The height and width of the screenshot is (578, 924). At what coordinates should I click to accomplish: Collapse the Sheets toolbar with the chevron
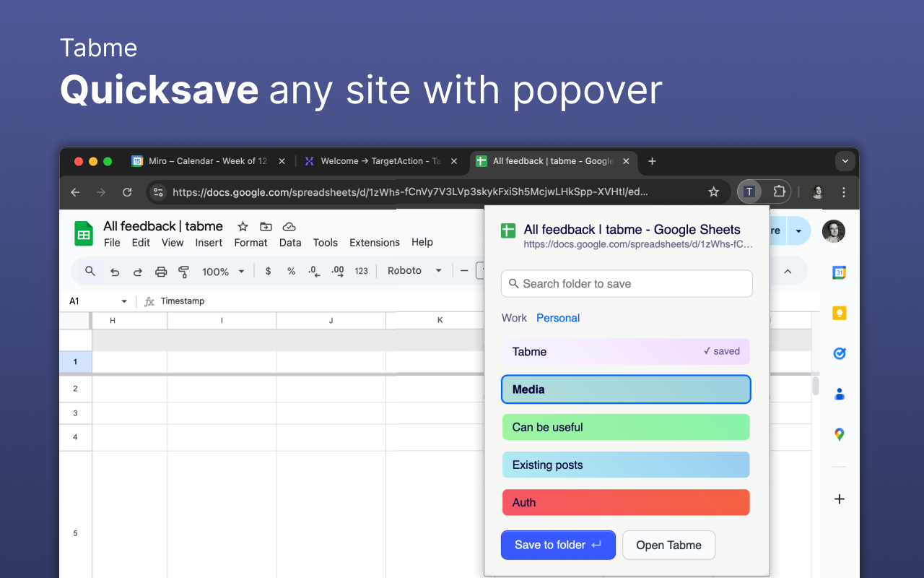coord(788,272)
